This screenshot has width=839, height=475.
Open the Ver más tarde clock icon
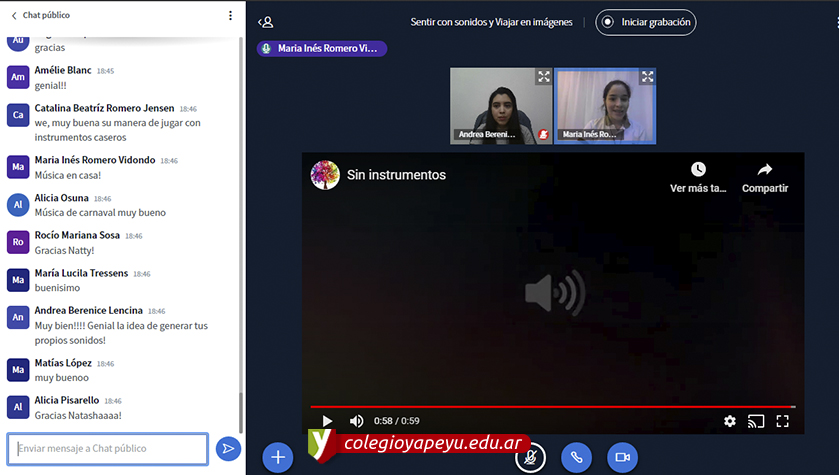pos(698,170)
